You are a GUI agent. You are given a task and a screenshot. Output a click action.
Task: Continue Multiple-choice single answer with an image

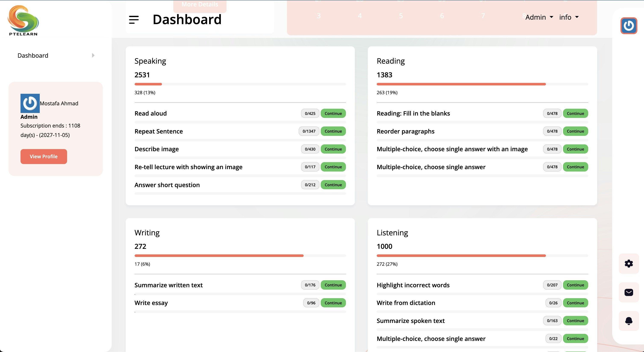click(x=575, y=149)
